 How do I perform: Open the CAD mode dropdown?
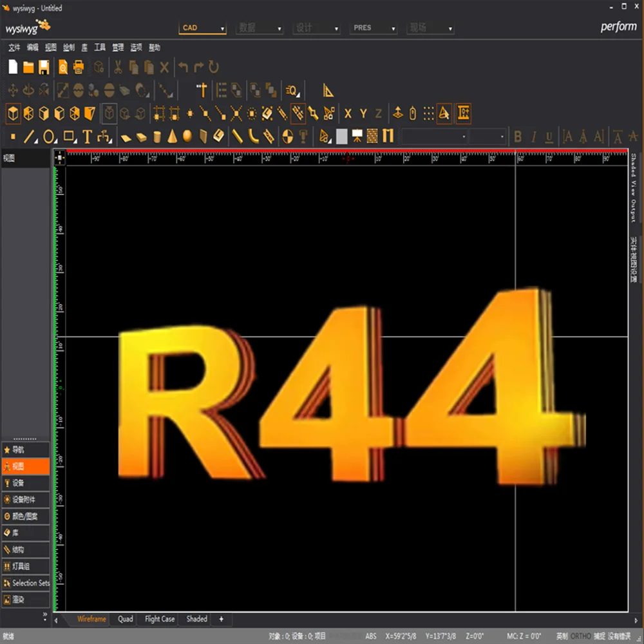pyautogui.click(x=202, y=28)
